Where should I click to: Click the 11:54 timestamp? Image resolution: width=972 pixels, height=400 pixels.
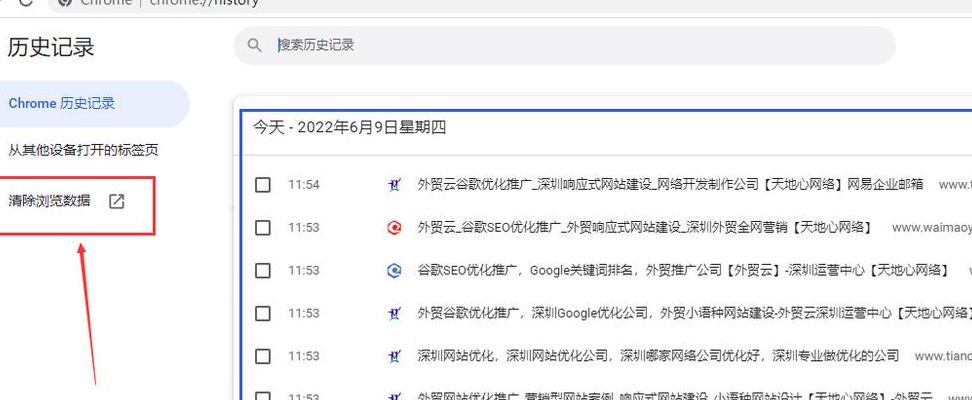pyautogui.click(x=304, y=185)
